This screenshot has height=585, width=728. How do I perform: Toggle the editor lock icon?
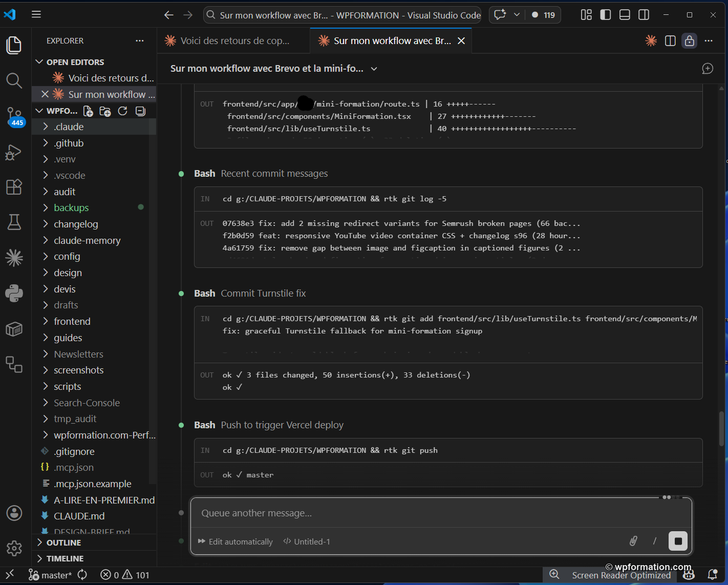click(x=690, y=40)
